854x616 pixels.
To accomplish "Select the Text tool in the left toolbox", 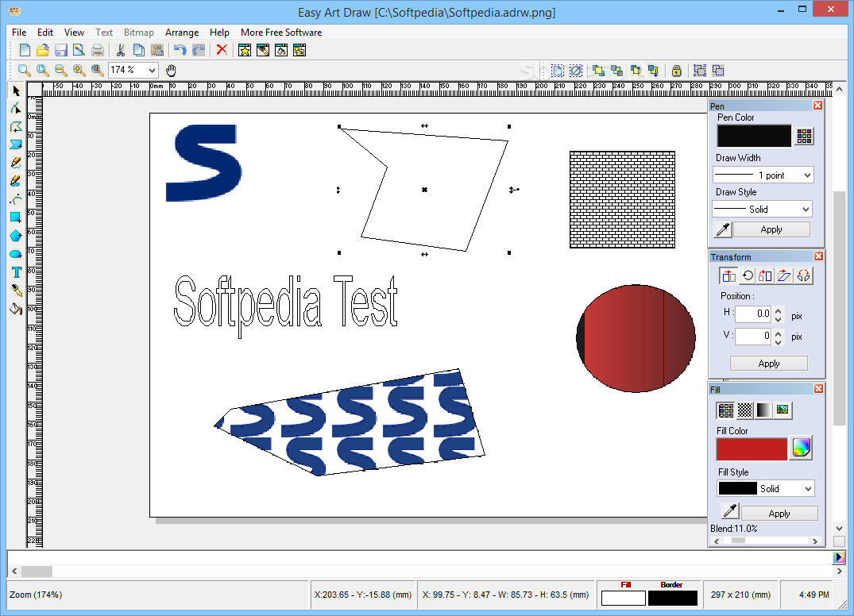I will [16, 272].
